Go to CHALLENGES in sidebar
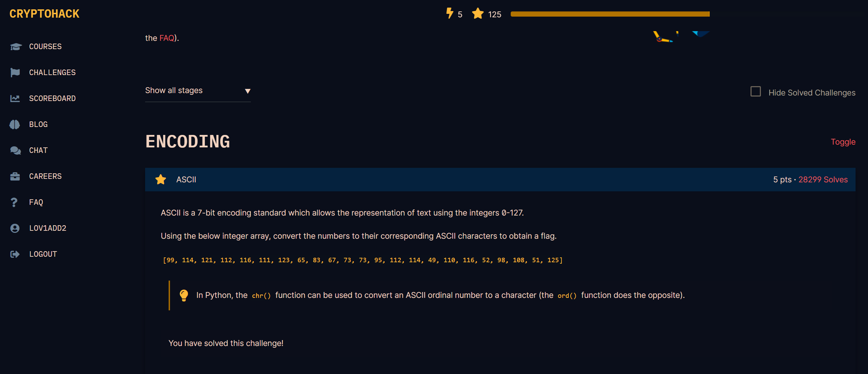This screenshot has width=868, height=374. pos(52,73)
